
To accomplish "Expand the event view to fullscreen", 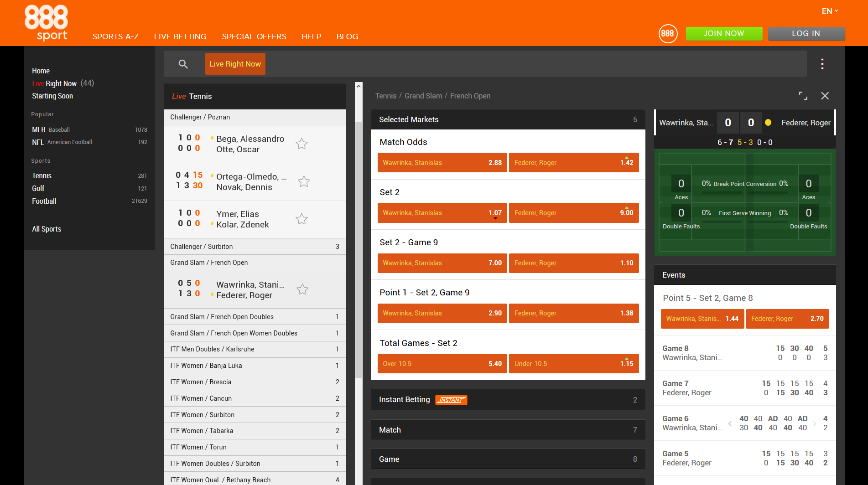I will click(x=803, y=96).
